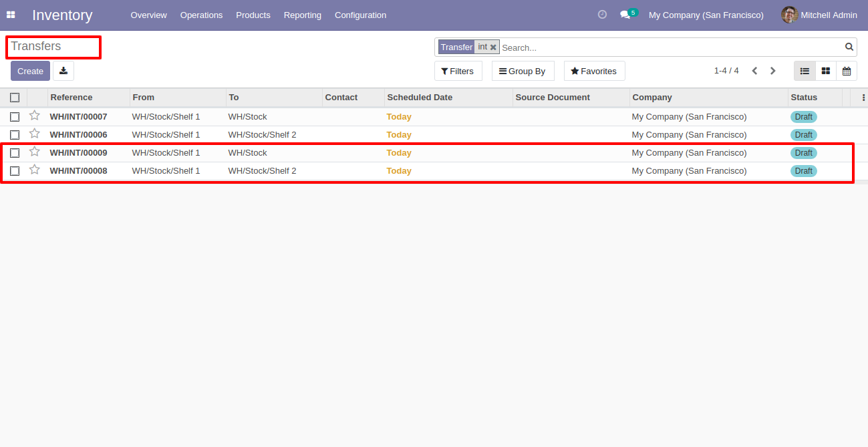Click WH/Stock/Shelf 1 in WH/INT/00009 row
Screen dimensions: 868x447
coord(166,153)
